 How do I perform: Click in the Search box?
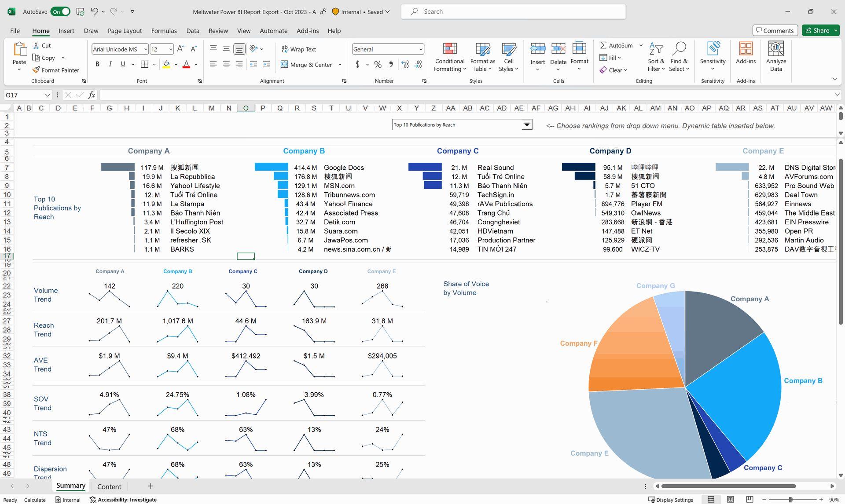513,11
